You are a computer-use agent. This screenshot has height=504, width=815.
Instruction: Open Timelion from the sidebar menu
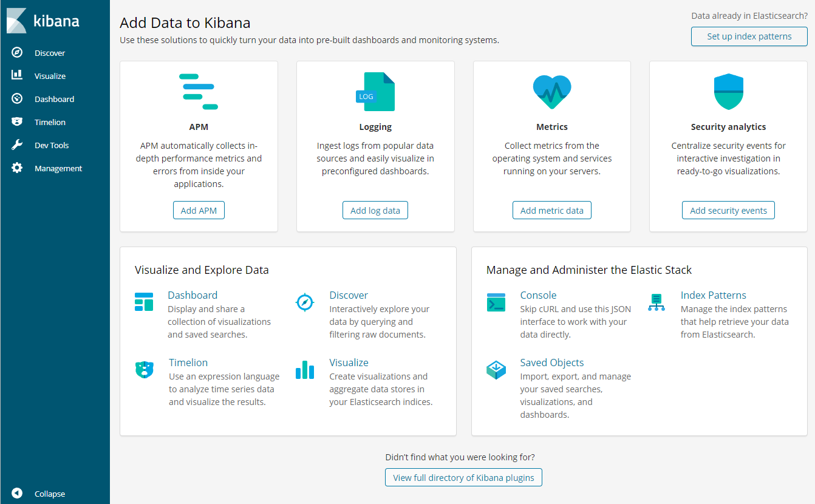coord(50,122)
